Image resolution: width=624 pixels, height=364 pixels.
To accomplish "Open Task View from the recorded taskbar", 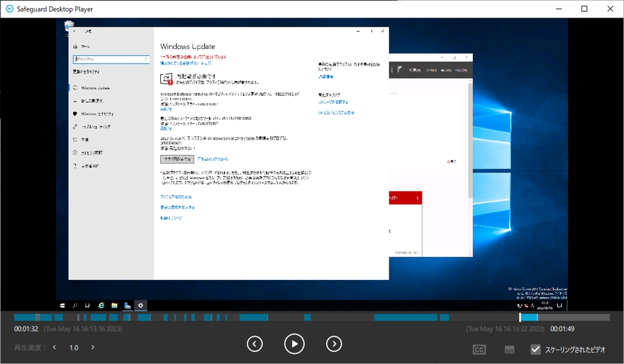I will click(x=88, y=306).
